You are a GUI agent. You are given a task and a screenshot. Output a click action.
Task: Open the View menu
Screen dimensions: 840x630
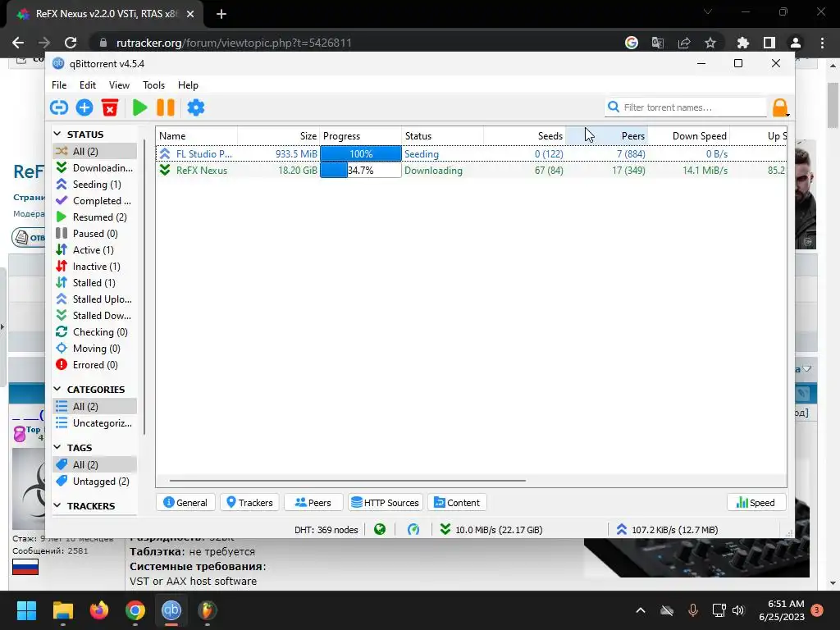pos(119,85)
